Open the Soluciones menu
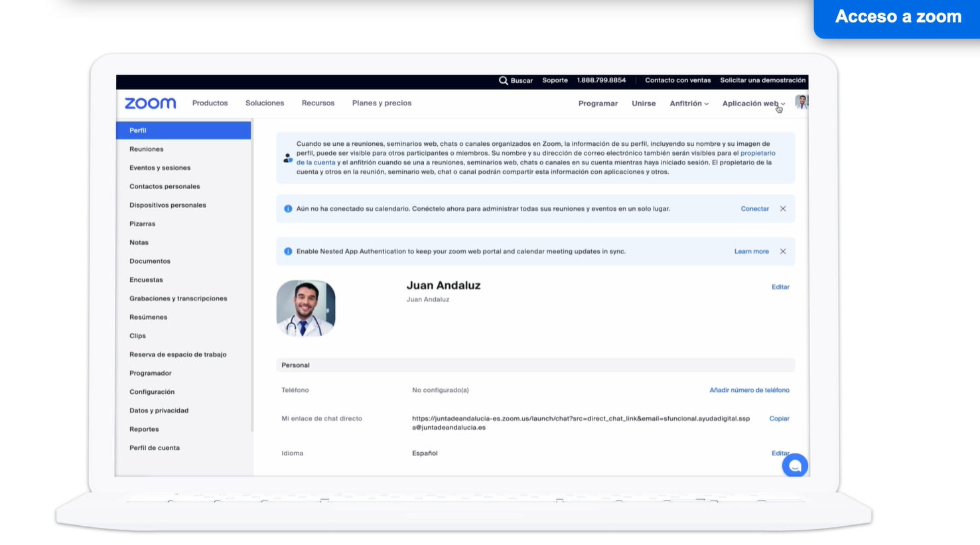980x545 pixels. pyautogui.click(x=265, y=103)
